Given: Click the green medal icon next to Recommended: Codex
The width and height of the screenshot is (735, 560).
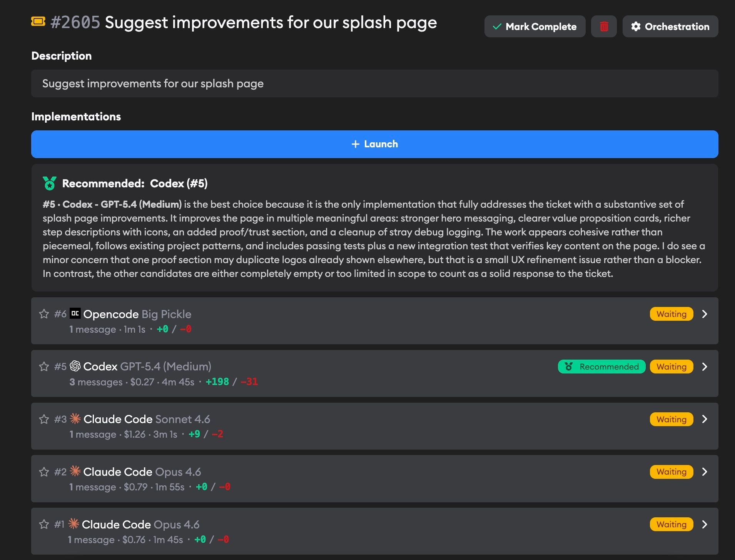Looking at the screenshot, I should [50, 183].
